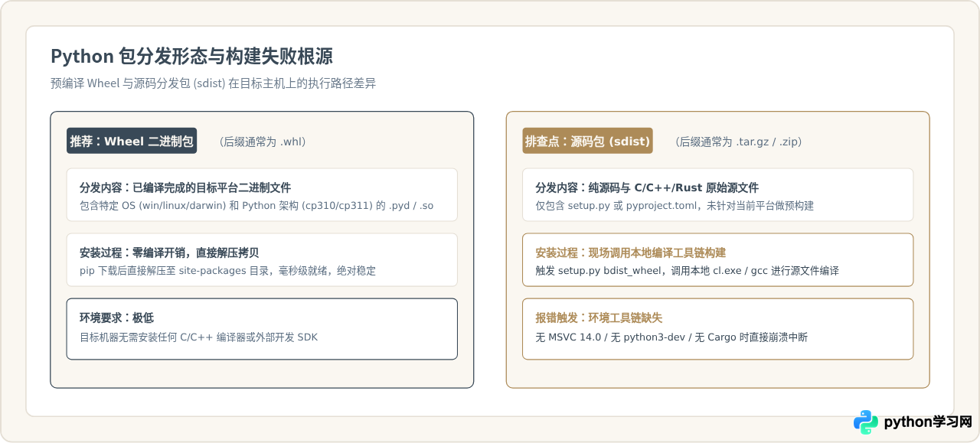Screen dimensions: 980x443
Task: Click the line '包含特定 OS (win/linux/darwin)…'
Action: pos(256,206)
